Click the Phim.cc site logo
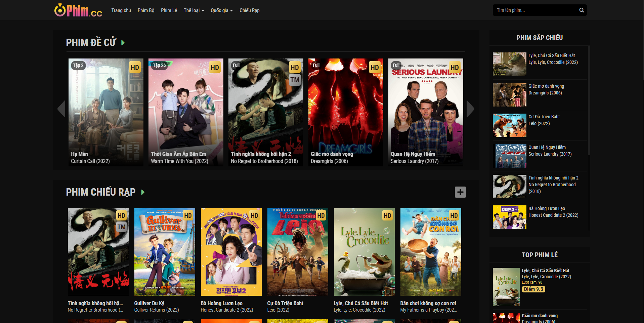 click(x=78, y=10)
